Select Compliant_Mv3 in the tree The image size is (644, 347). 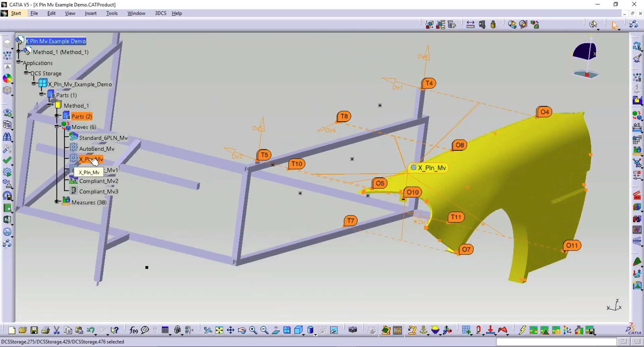tap(99, 191)
